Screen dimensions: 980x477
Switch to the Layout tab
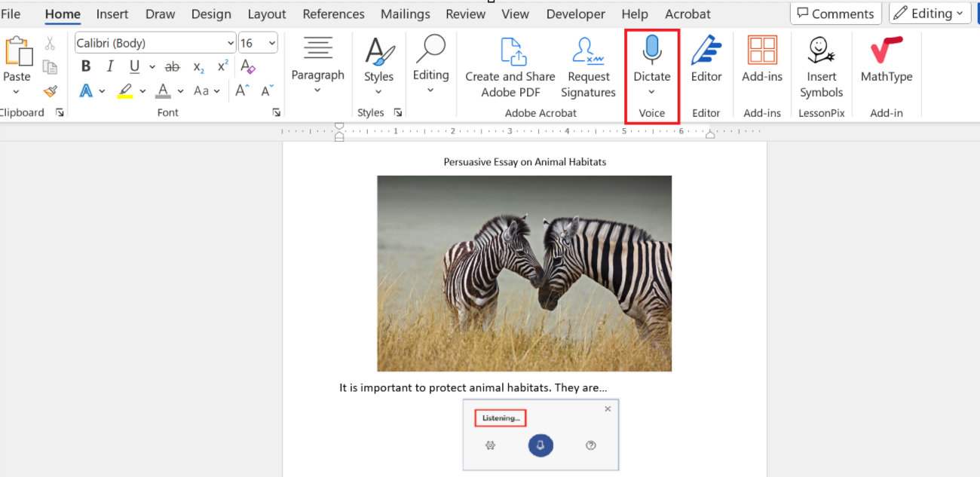point(267,14)
